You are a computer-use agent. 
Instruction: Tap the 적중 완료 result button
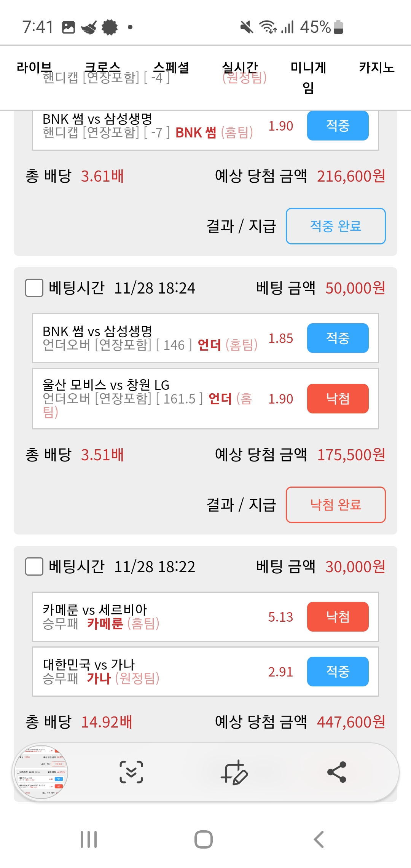[336, 226]
